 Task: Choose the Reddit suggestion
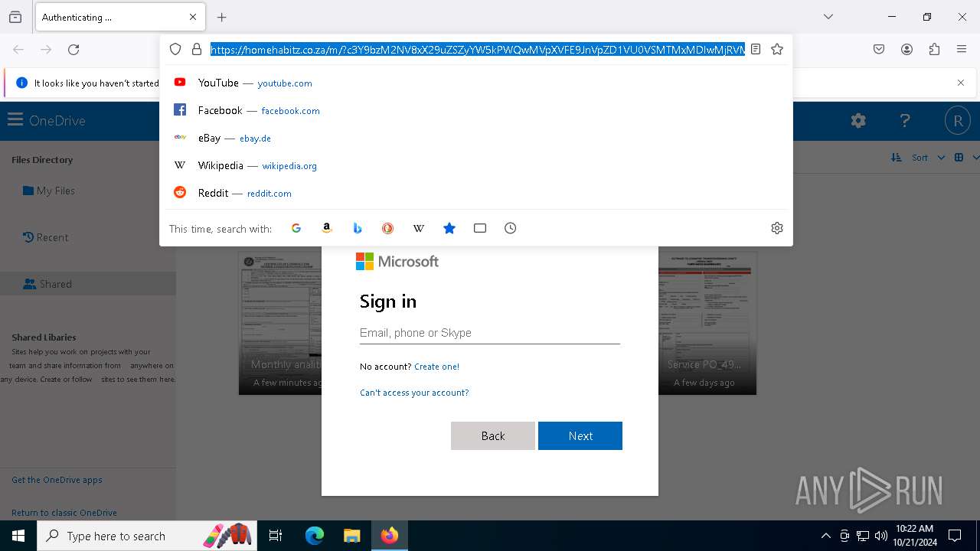pos(476,193)
